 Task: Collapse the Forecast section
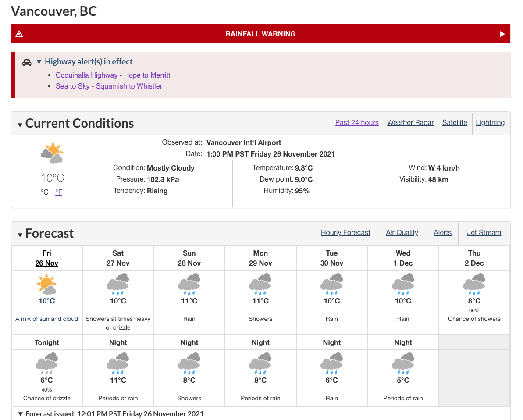tap(20, 235)
